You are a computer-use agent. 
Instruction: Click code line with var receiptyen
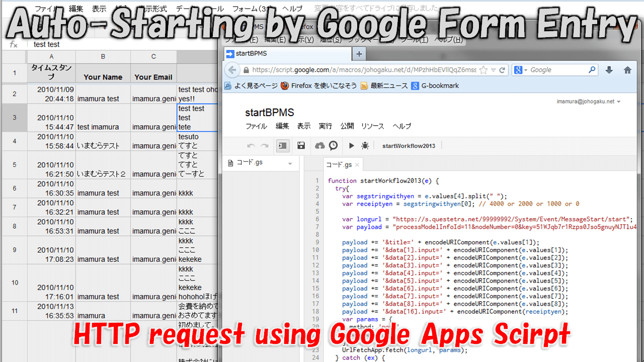(460, 204)
